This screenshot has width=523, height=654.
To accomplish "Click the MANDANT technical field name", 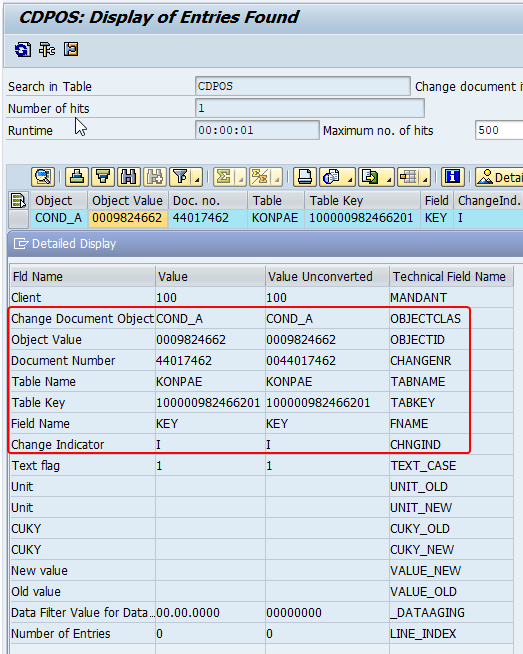I will [x=418, y=298].
